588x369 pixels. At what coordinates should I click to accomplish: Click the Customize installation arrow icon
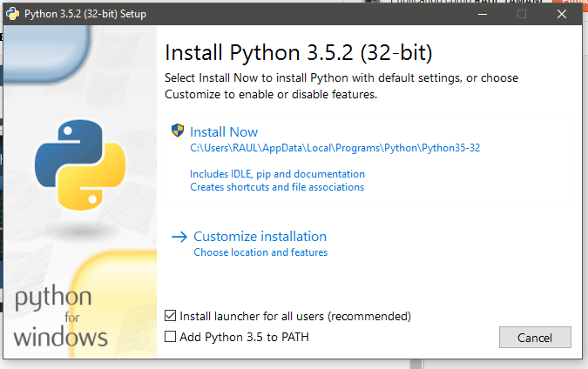pos(179,237)
